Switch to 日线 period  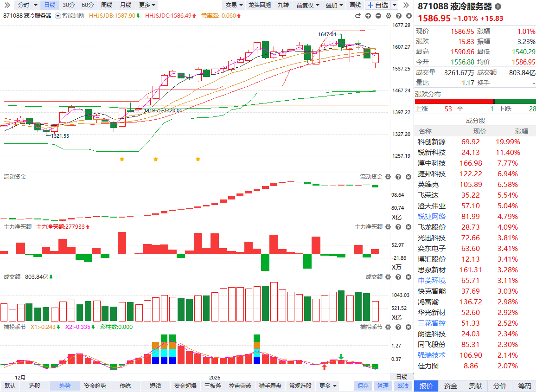point(50,5)
